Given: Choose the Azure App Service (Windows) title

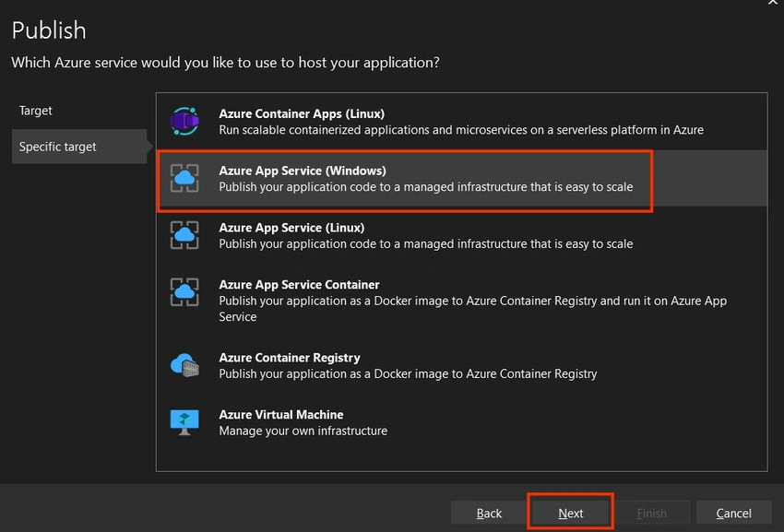Looking at the screenshot, I should 303,171.
